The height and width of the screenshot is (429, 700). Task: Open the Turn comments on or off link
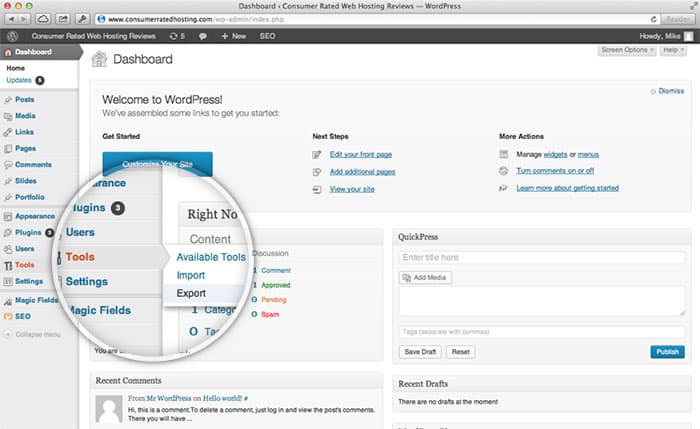tap(555, 171)
